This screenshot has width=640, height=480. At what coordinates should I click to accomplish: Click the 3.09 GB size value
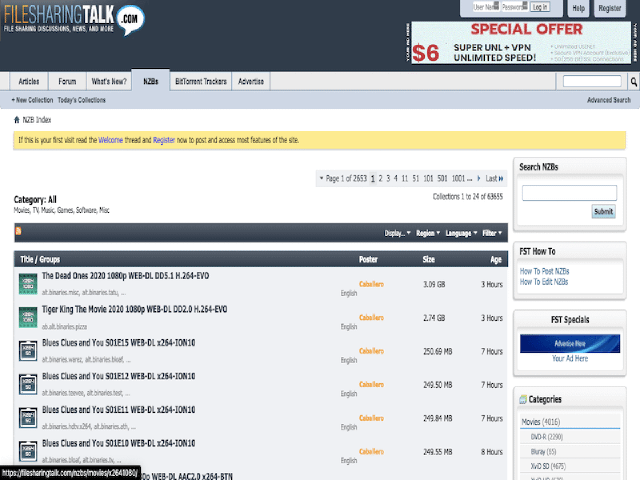[x=434, y=284]
